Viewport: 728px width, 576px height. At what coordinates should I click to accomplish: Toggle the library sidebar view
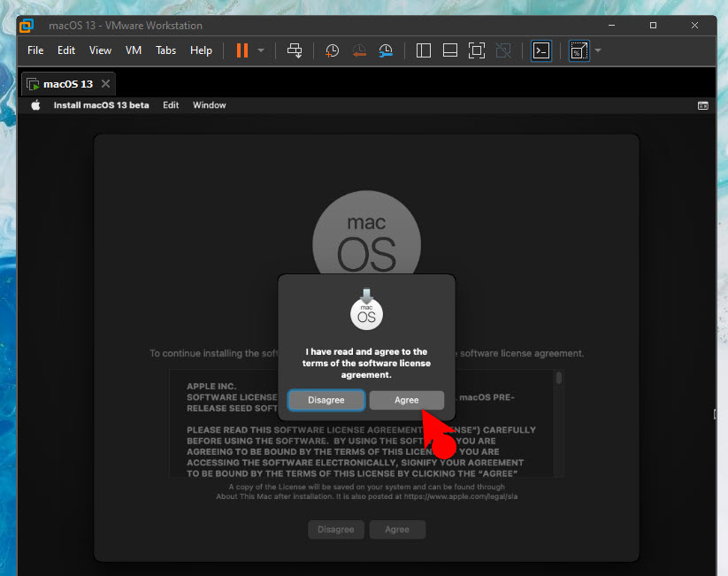424,50
